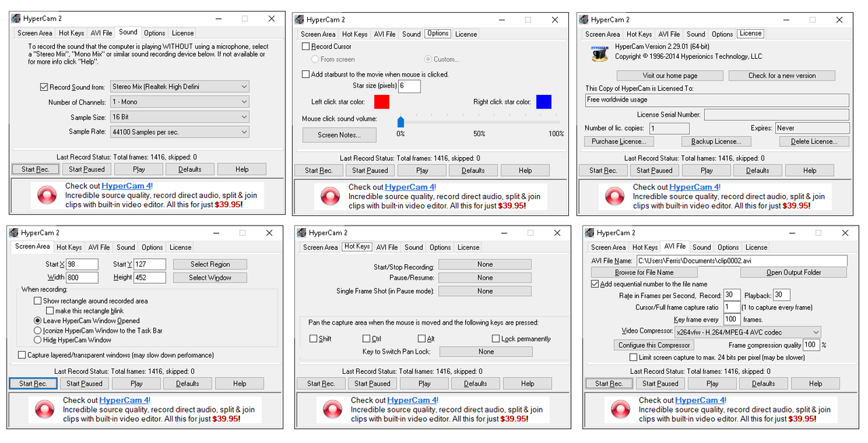The image size is (868, 443).
Task: Select Iconize HyperCam Window to Task Bar
Action: tap(38, 331)
